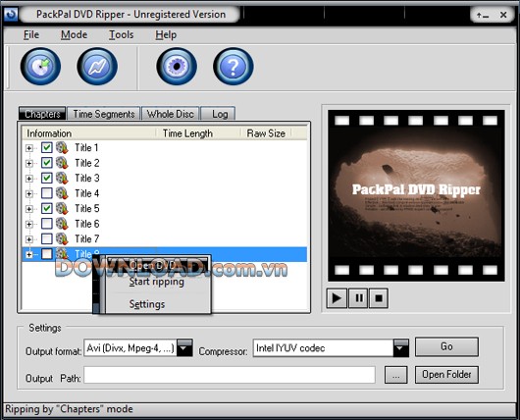Open the Settings gear toolbar icon

177,66
